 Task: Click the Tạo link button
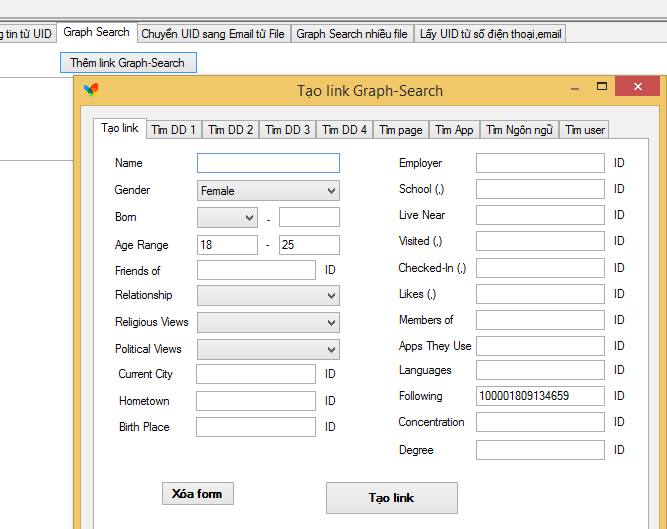[391, 498]
